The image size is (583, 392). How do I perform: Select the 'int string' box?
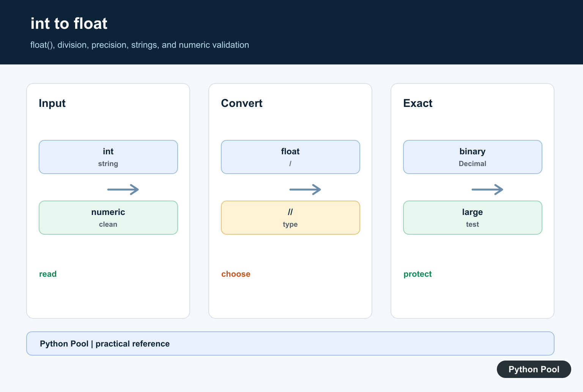click(108, 157)
